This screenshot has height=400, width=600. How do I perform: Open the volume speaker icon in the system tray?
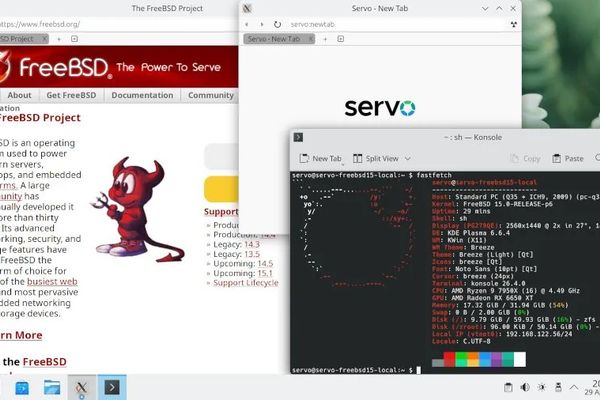[x=525, y=387]
